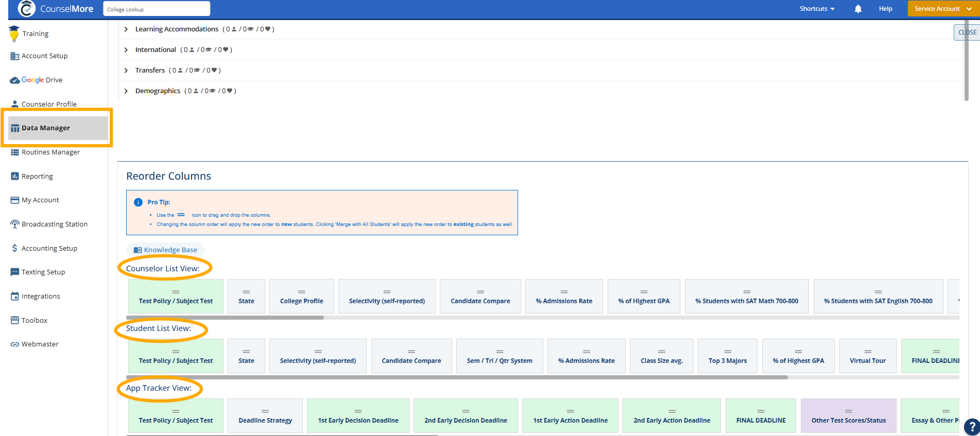Select % Students with SAT English 700-800 block
Viewport: 980px width, 436px height.
tap(878, 297)
